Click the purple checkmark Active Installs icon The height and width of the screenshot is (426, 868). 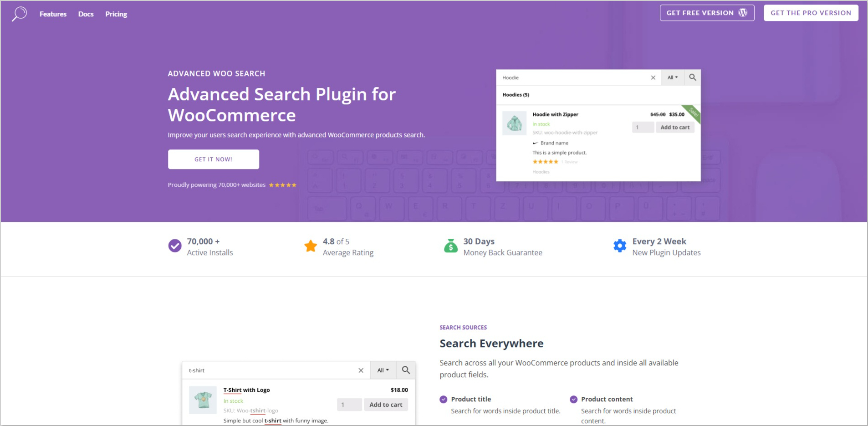175,246
